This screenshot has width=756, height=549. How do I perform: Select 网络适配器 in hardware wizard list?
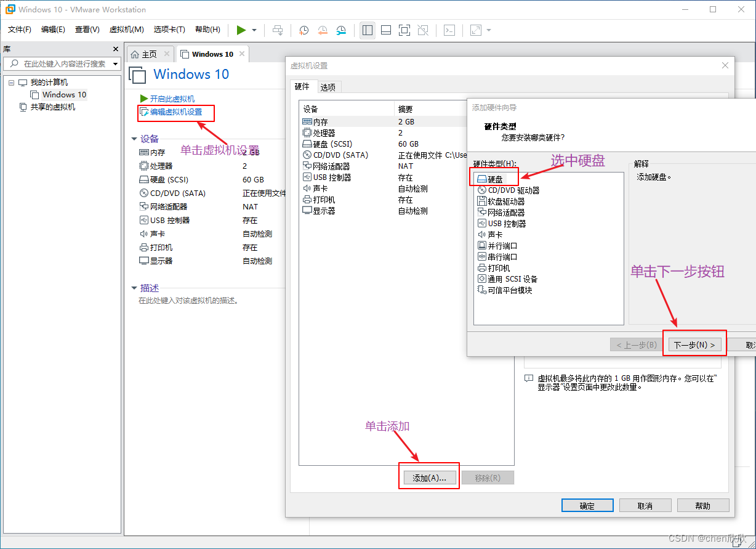501,213
